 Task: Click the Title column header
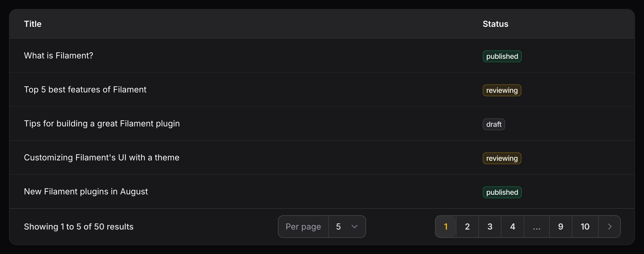tap(33, 24)
